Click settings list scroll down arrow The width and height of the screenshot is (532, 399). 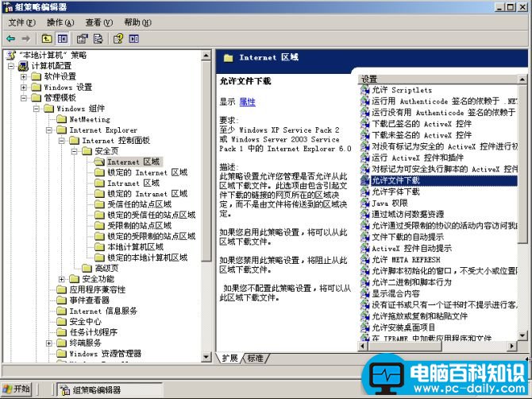pos(522,336)
